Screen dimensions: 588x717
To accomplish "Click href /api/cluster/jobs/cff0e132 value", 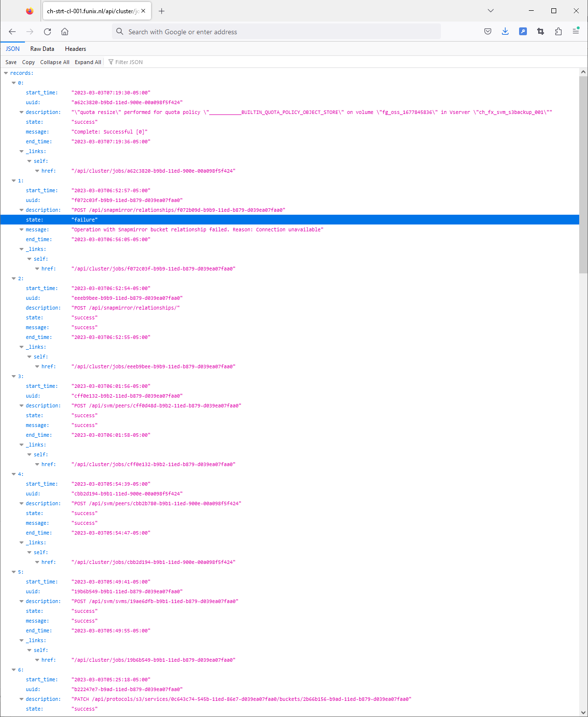I will (153, 464).
